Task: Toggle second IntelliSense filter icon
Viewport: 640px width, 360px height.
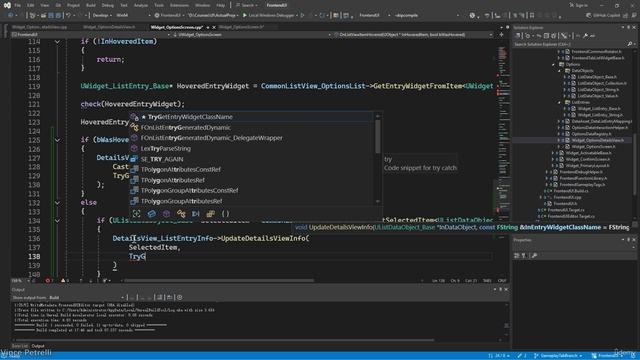Action: [x=151, y=213]
